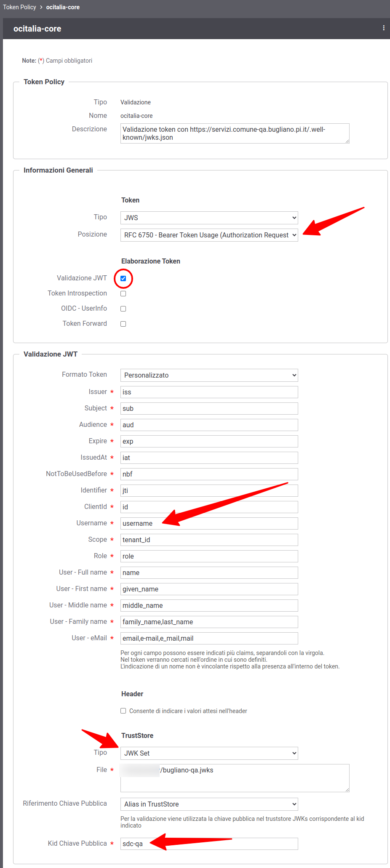Click the ClientId input field
This screenshot has width=390, height=868.
(209, 507)
